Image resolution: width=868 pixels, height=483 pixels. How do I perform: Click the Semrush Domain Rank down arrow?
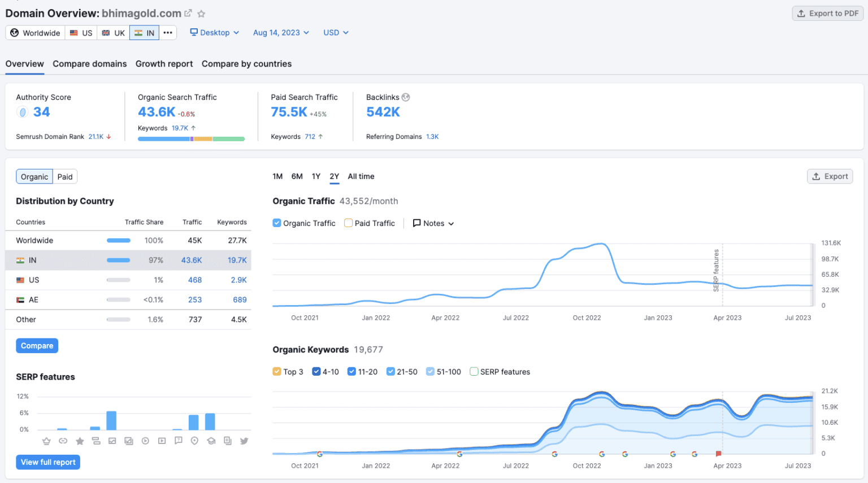pyautogui.click(x=108, y=137)
